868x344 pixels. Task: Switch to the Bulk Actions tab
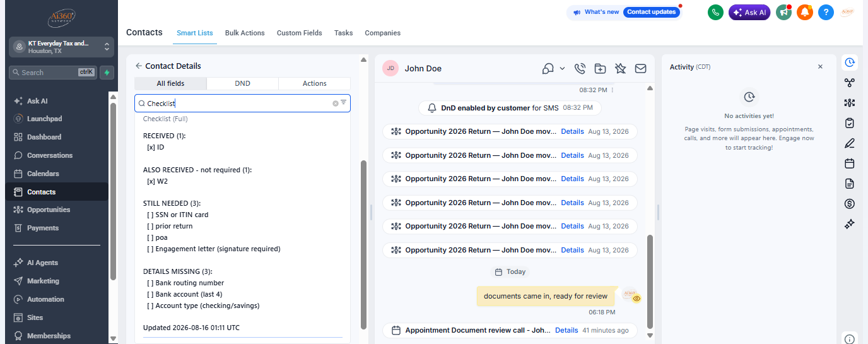click(x=245, y=33)
